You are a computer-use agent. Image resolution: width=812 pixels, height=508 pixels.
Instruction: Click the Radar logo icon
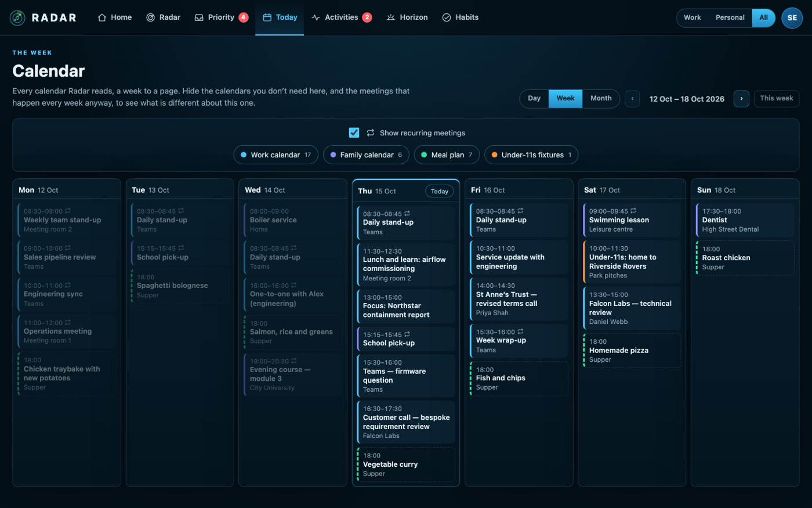(x=18, y=17)
